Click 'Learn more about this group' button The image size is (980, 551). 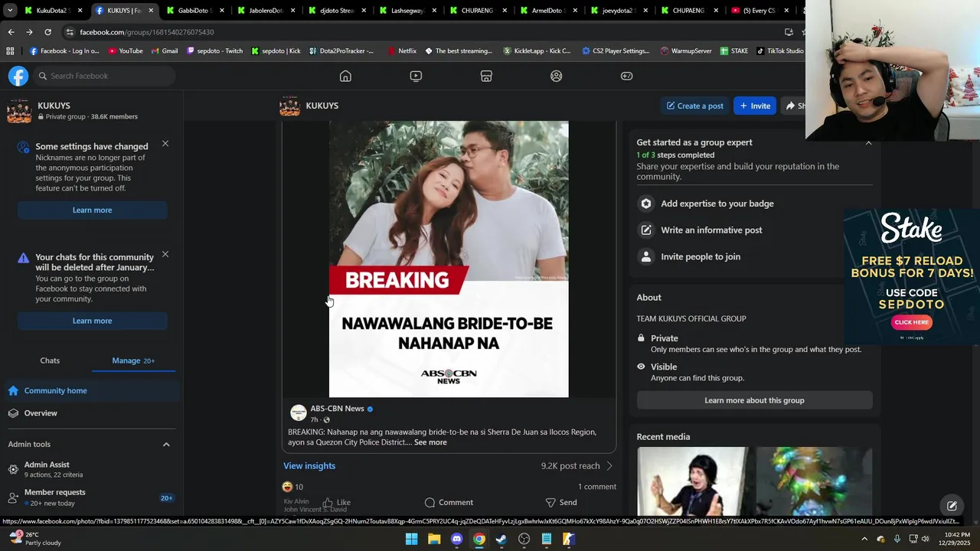[x=754, y=400]
